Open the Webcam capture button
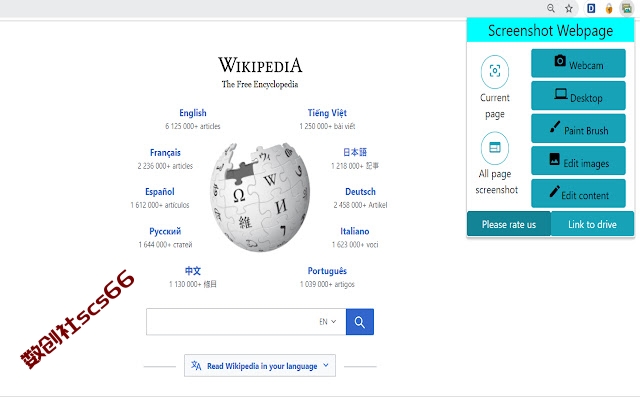The width and height of the screenshot is (640, 400). click(578, 63)
